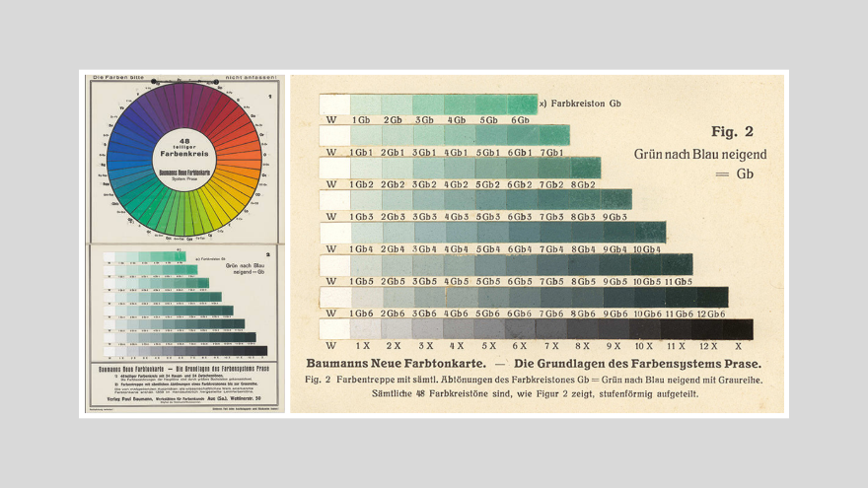The height and width of the screenshot is (488, 868).
Task: Click large "Grün nach Blau neigend" text on right
Action: (700, 155)
